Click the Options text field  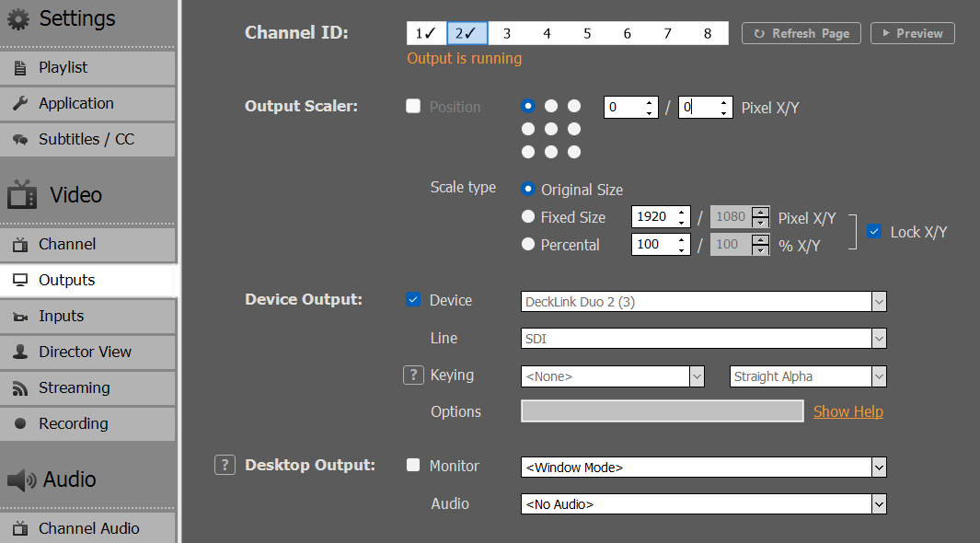(x=663, y=411)
